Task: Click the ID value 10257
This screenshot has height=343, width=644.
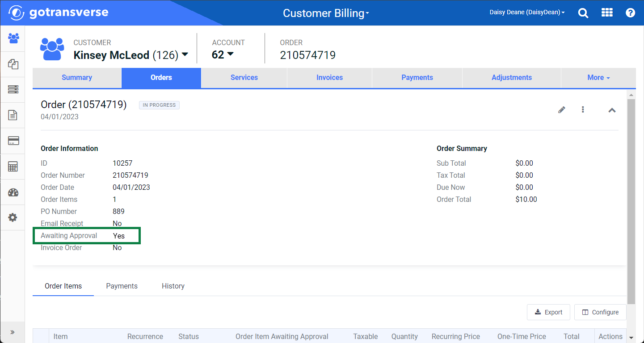Action: (122, 163)
